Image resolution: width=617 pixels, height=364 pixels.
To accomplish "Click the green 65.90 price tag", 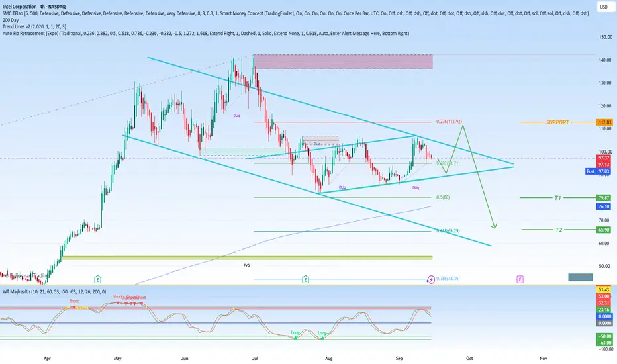I will 604,230.
